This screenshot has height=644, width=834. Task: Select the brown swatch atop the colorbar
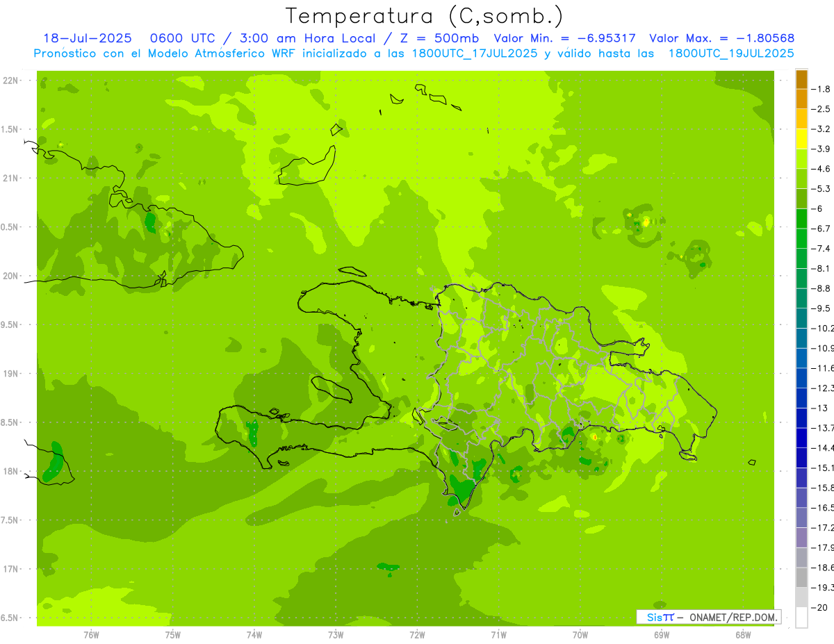(801, 79)
